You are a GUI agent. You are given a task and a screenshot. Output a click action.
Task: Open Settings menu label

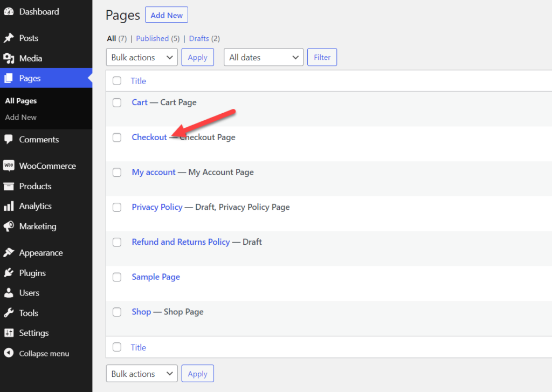pos(34,333)
